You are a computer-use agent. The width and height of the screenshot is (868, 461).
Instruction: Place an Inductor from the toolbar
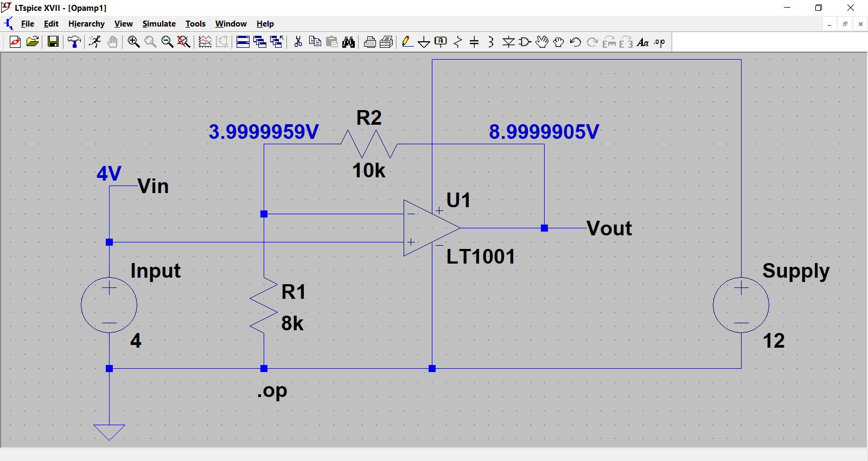491,42
